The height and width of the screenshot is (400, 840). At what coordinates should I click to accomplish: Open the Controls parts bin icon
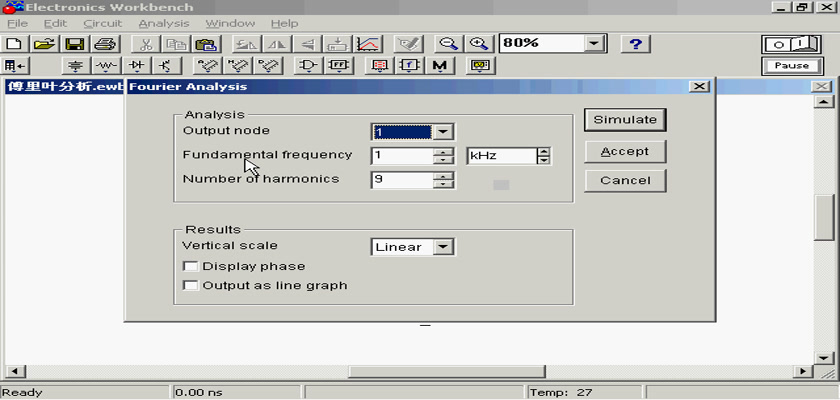click(x=410, y=66)
